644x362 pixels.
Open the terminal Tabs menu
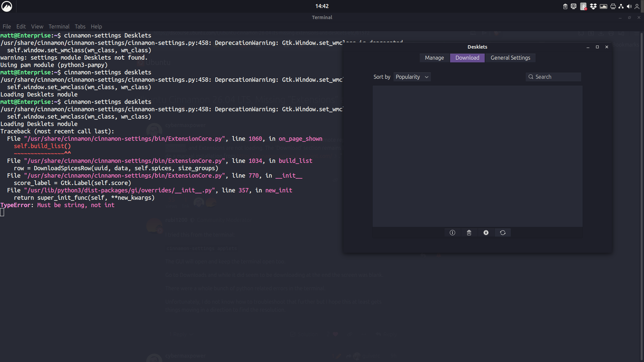point(80,26)
